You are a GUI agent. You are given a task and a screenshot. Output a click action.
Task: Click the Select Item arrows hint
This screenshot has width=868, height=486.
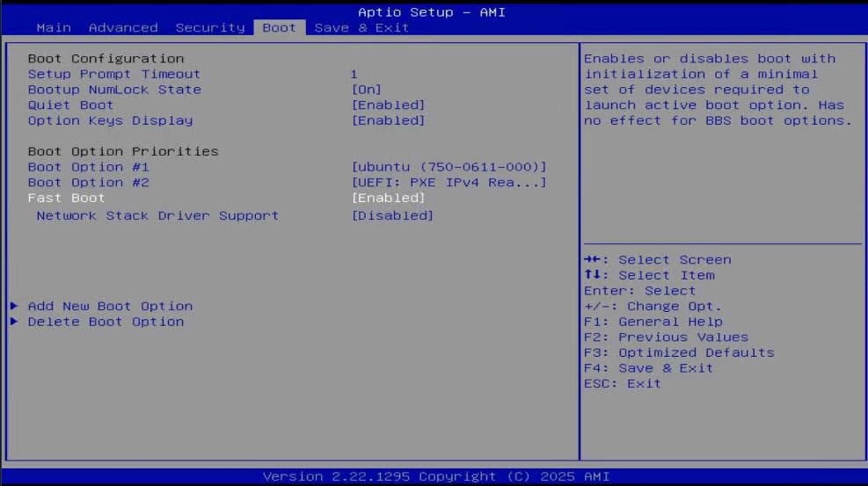point(649,275)
